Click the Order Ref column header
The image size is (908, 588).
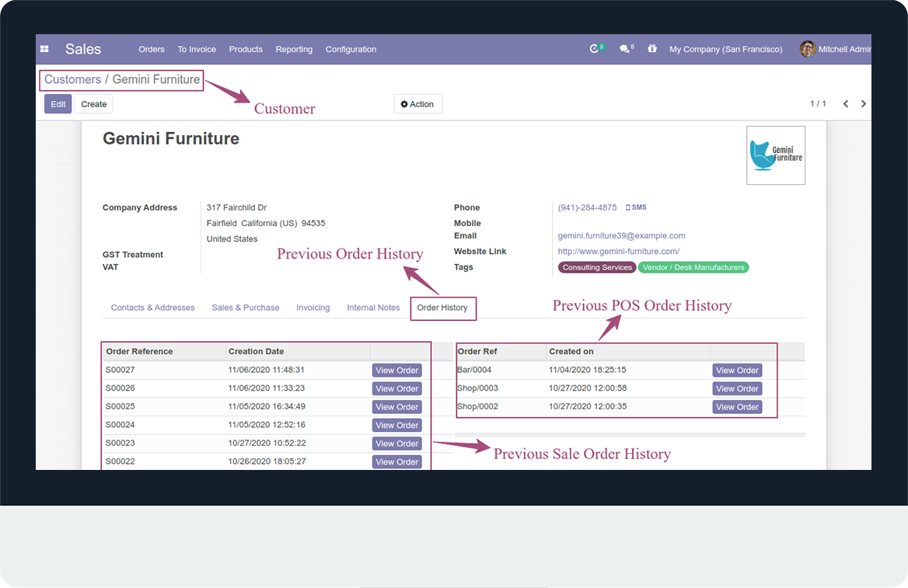click(477, 351)
